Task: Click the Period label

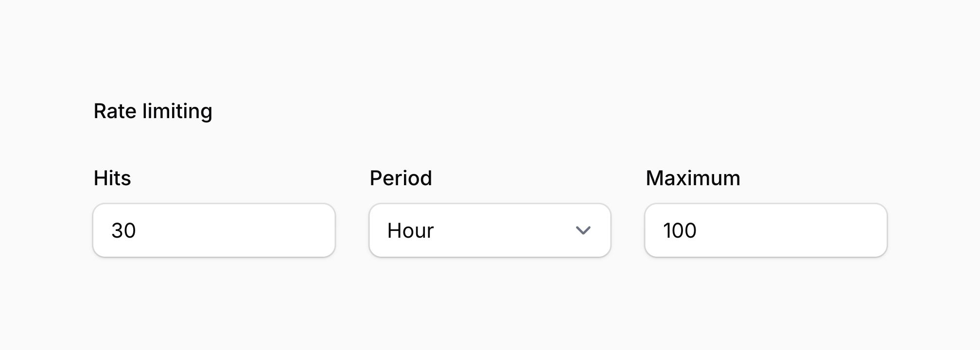Action: pyautogui.click(x=401, y=178)
